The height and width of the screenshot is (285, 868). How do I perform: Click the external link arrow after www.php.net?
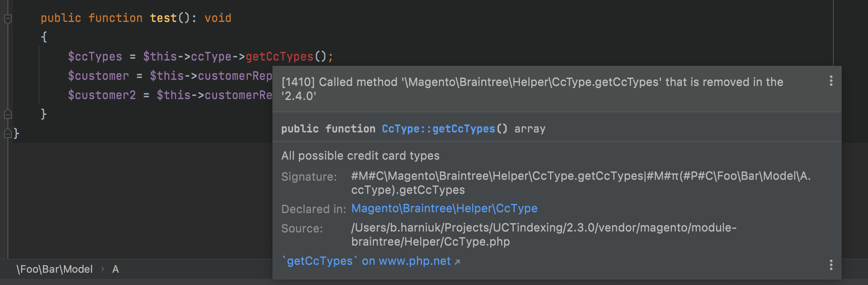tap(457, 262)
